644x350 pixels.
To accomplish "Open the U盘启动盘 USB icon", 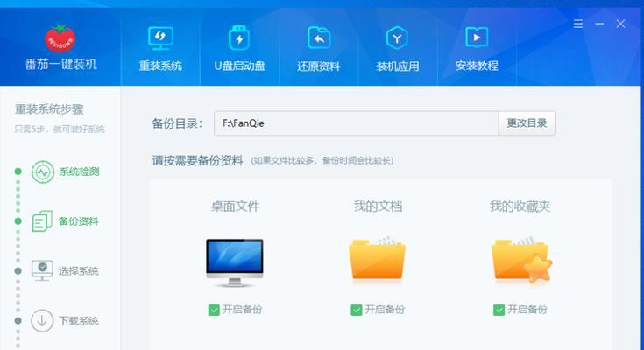I will (239, 38).
